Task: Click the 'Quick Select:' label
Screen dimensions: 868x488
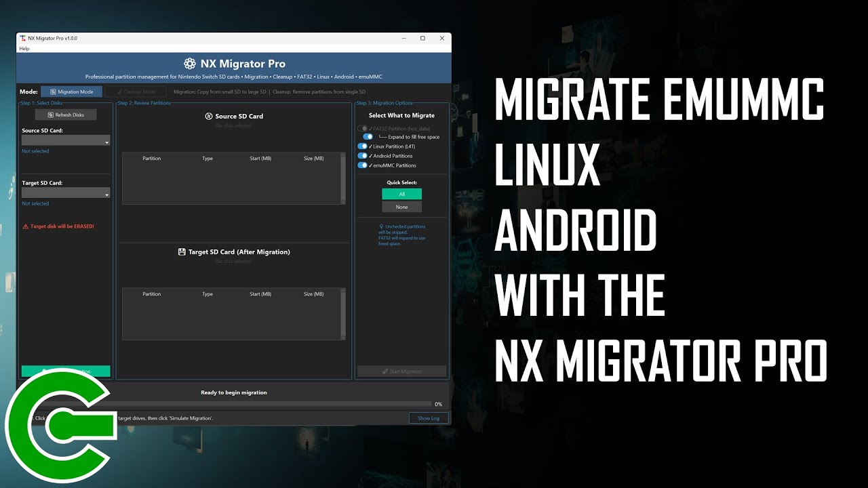Action: click(x=401, y=182)
